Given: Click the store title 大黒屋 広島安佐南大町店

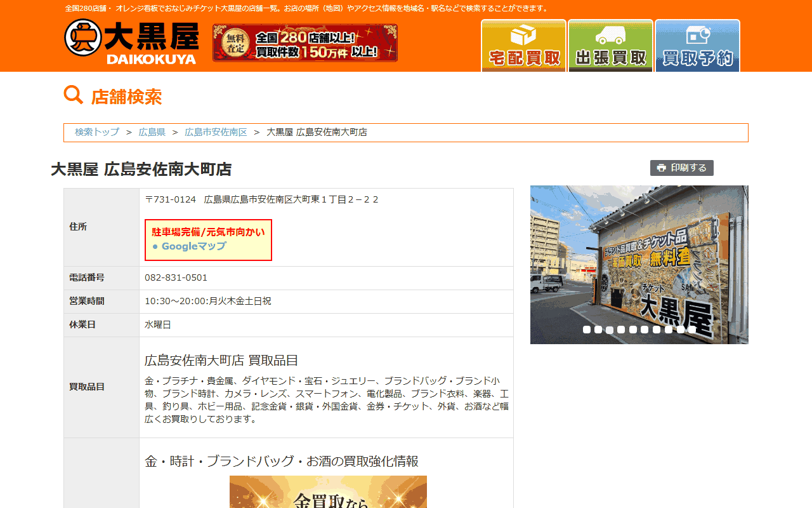Looking at the screenshot, I should click(141, 170).
